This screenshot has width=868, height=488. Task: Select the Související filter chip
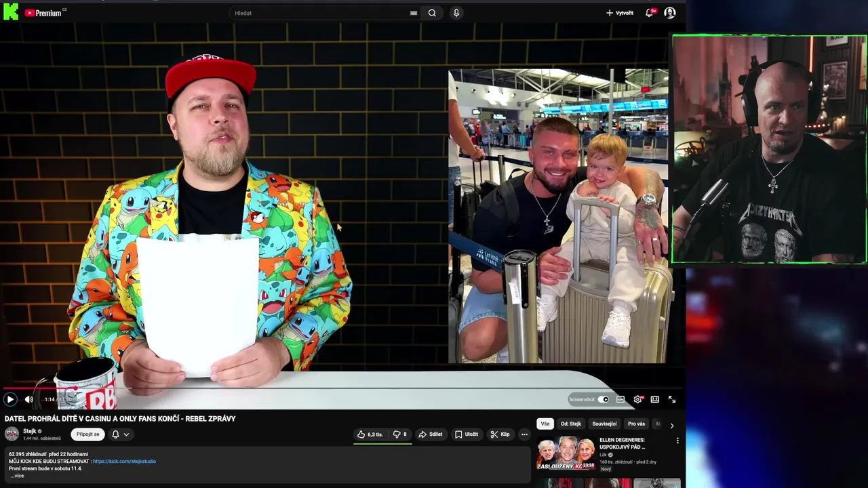[x=604, y=424]
